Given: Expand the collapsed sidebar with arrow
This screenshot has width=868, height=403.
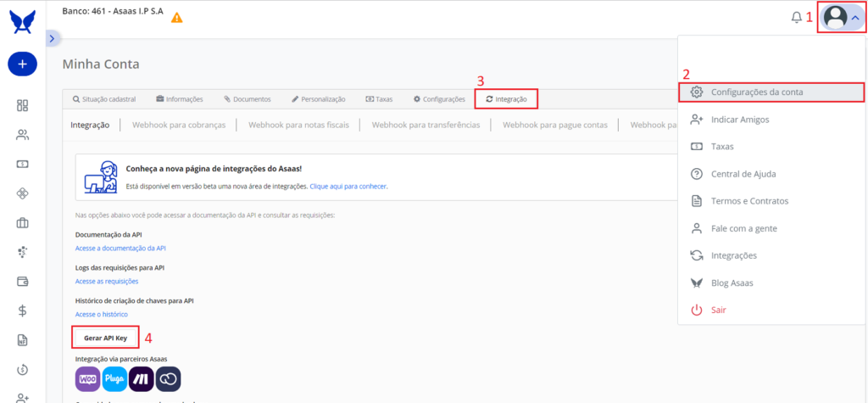Looking at the screenshot, I should tap(52, 38).
